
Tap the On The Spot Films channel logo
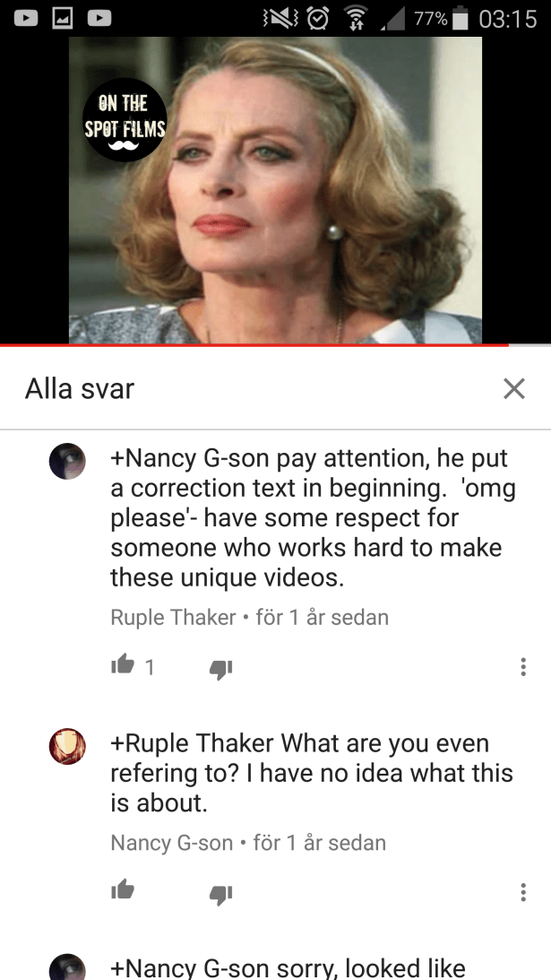[125, 120]
